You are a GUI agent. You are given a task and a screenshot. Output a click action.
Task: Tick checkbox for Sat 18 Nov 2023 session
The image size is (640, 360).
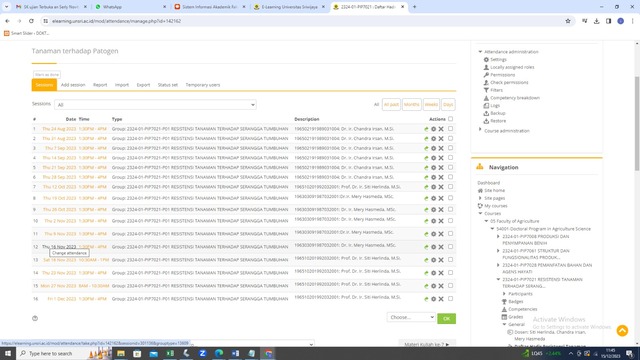450,260
